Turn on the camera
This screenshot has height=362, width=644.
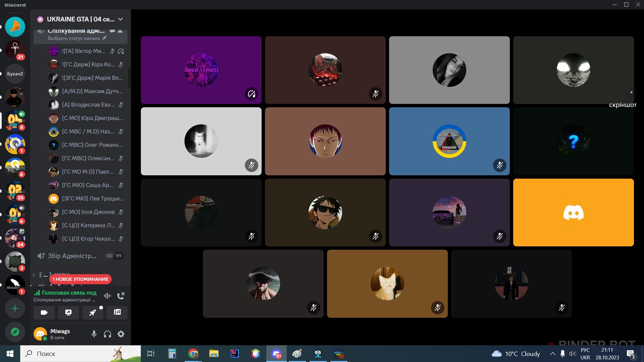pyautogui.click(x=44, y=312)
